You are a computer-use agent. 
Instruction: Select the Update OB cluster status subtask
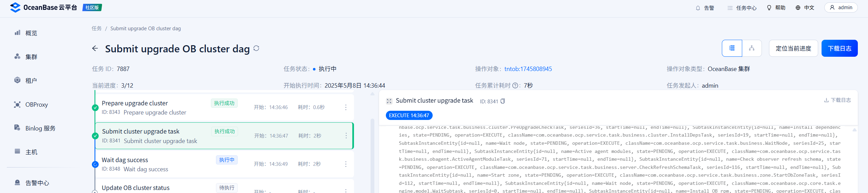224,186
